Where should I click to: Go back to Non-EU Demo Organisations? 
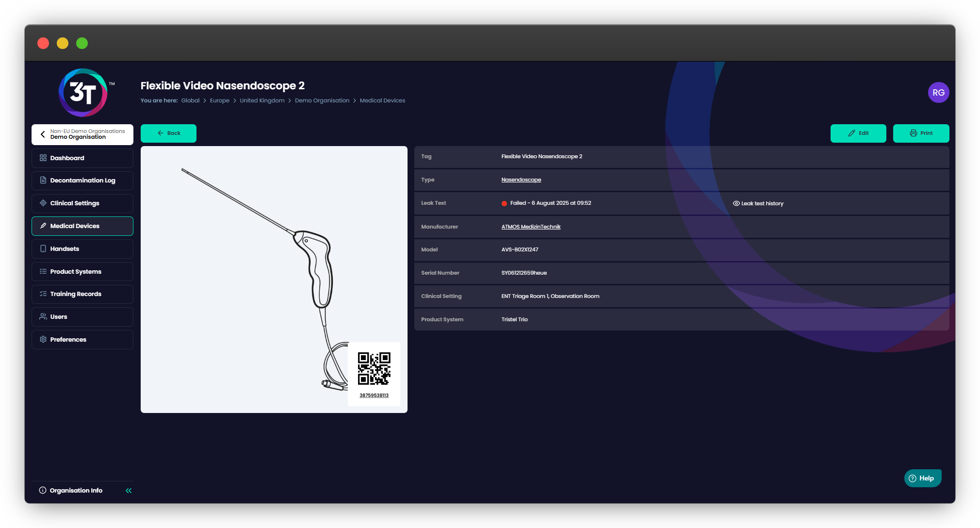[82, 134]
